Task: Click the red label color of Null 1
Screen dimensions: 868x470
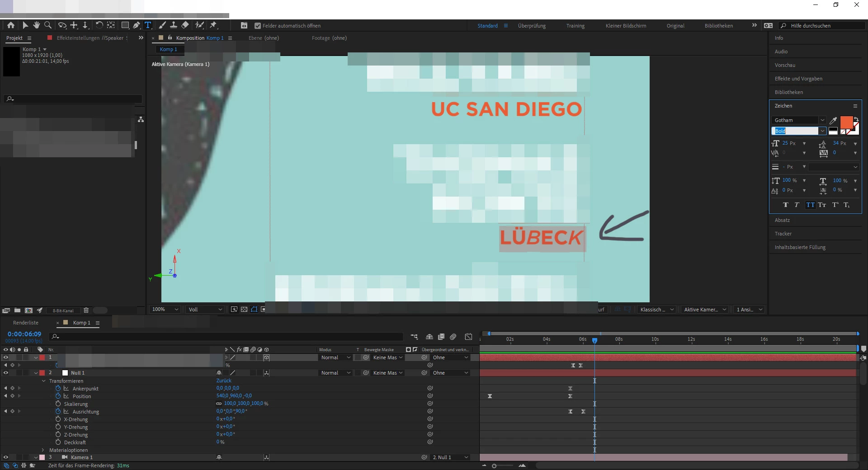Action: (42, 373)
